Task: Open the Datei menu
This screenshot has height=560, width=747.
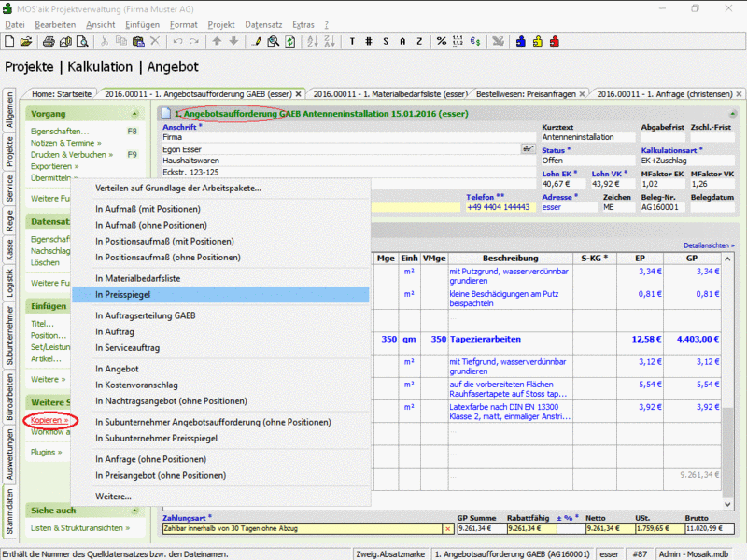Action: 15,25
